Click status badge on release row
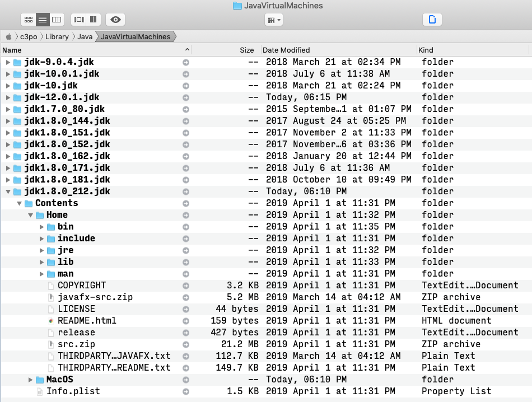The image size is (532, 402). (x=185, y=333)
